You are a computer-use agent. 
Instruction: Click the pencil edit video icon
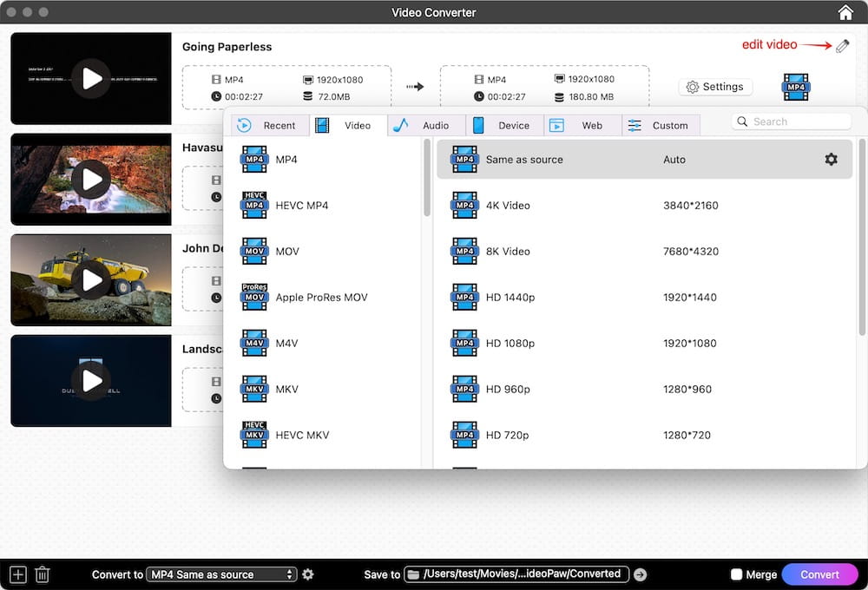click(842, 46)
